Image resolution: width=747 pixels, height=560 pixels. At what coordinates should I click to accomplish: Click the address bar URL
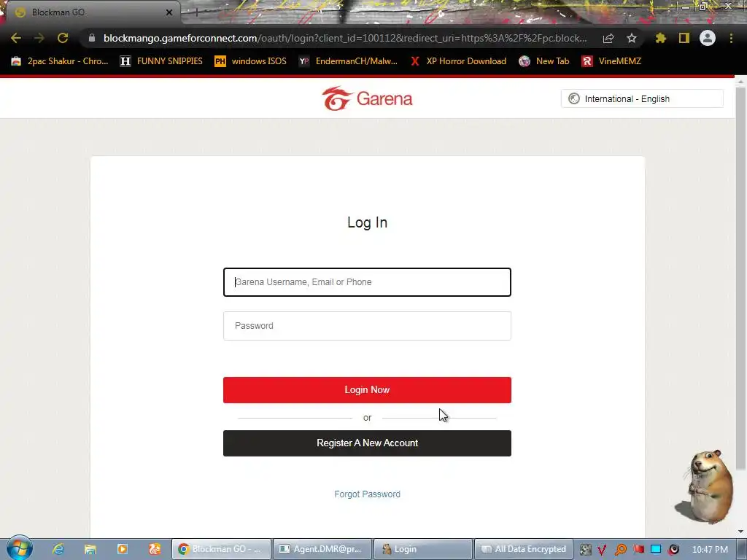(345, 38)
